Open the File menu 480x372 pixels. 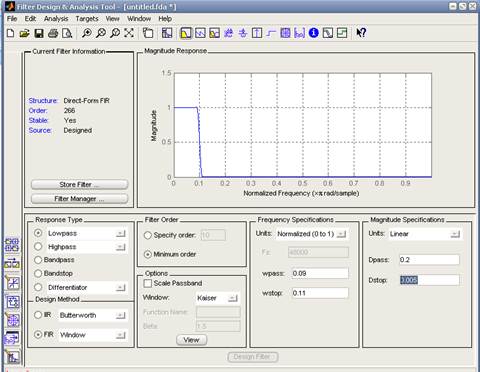[12, 19]
